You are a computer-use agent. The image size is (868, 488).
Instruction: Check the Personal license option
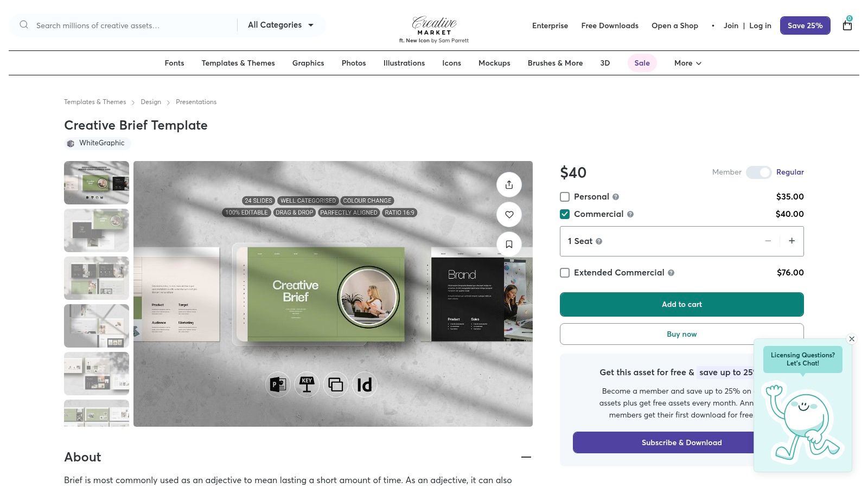click(565, 196)
